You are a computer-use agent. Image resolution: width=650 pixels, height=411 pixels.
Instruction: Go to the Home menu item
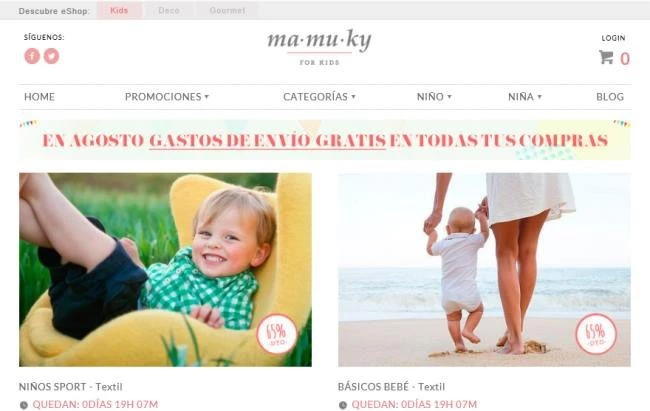(x=39, y=97)
